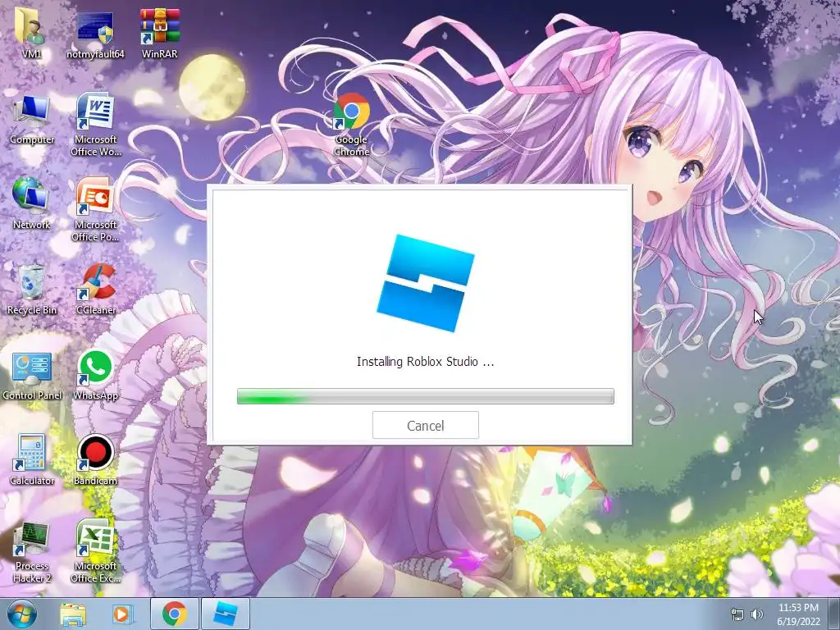Select the WinRAR desktop shortcut

tap(160, 33)
